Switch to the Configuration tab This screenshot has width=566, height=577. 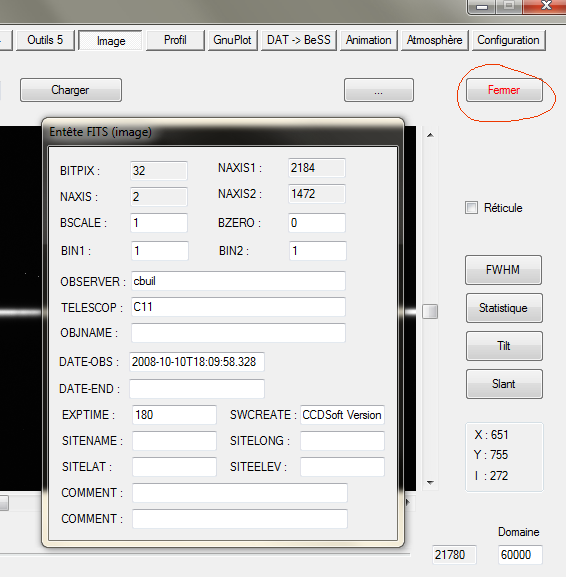tap(508, 40)
